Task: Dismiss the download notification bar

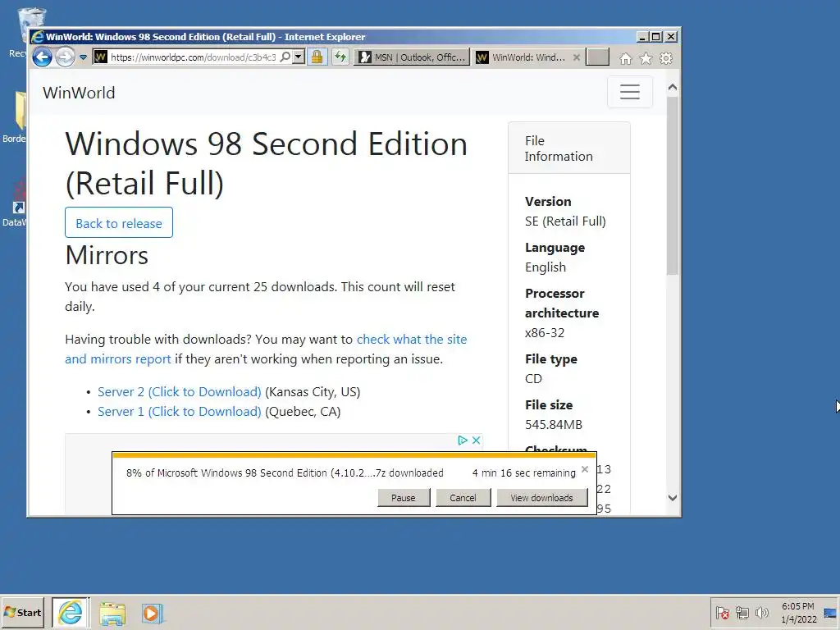Action: pos(585,469)
